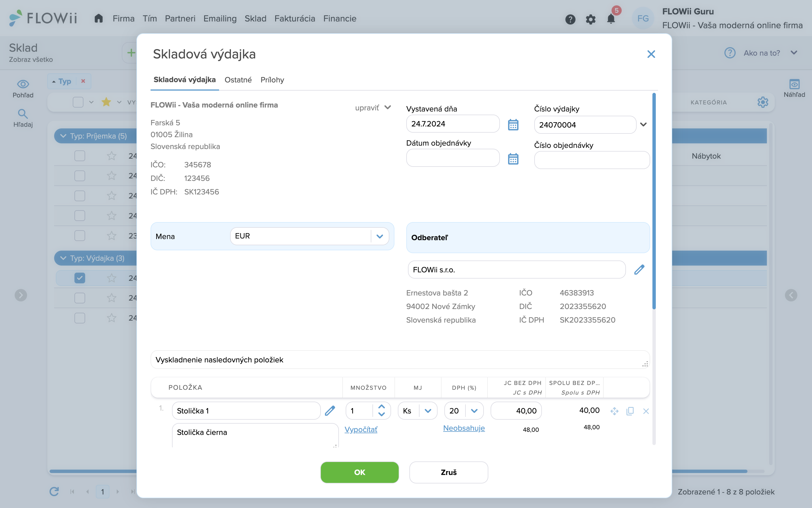This screenshot has height=508, width=812.
Task: Confirm with the green OK button
Action: tap(359, 472)
